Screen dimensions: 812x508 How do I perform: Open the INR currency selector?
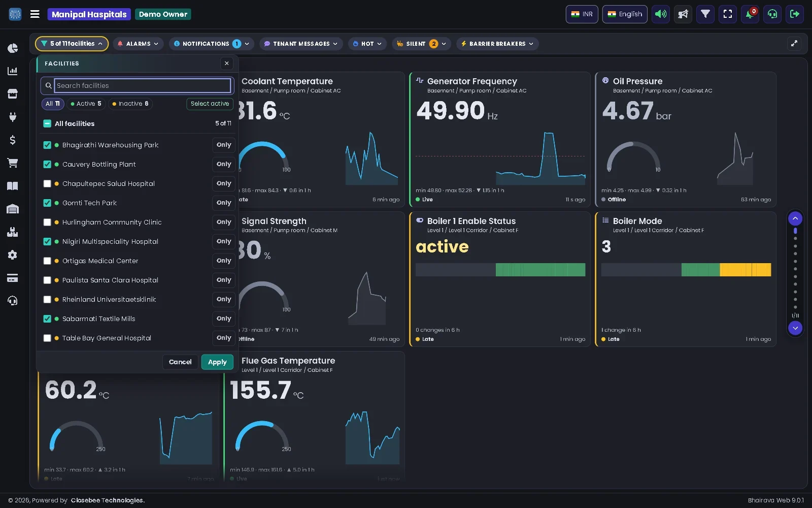point(582,14)
